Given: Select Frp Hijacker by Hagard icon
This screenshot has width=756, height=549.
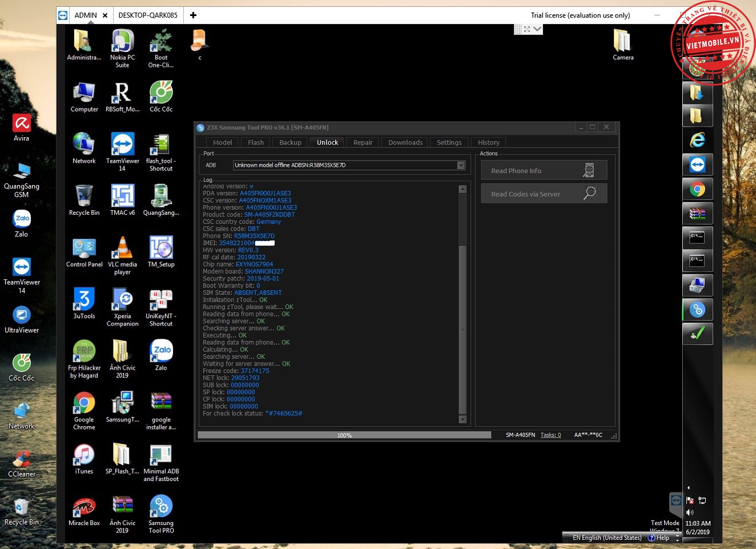Looking at the screenshot, I should coord(85,359).
